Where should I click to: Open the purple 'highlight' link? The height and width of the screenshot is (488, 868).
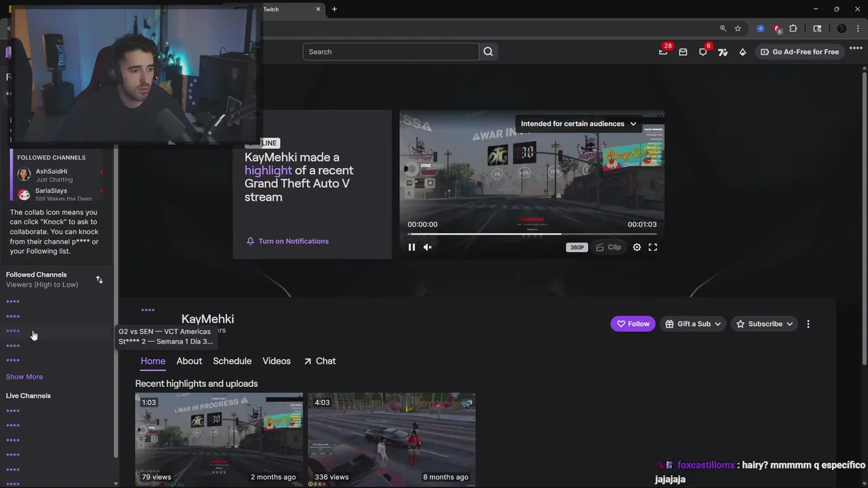[x=268, y=170]
